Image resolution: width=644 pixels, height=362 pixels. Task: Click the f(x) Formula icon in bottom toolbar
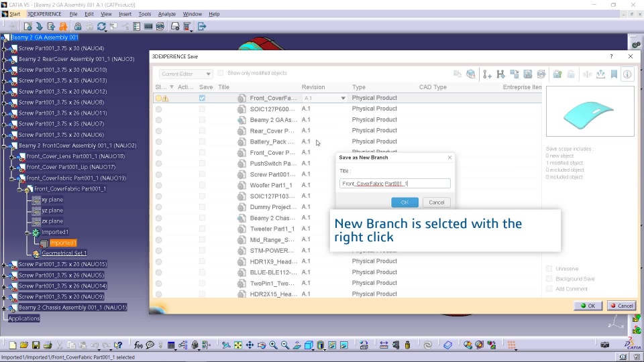coord(138,345)
